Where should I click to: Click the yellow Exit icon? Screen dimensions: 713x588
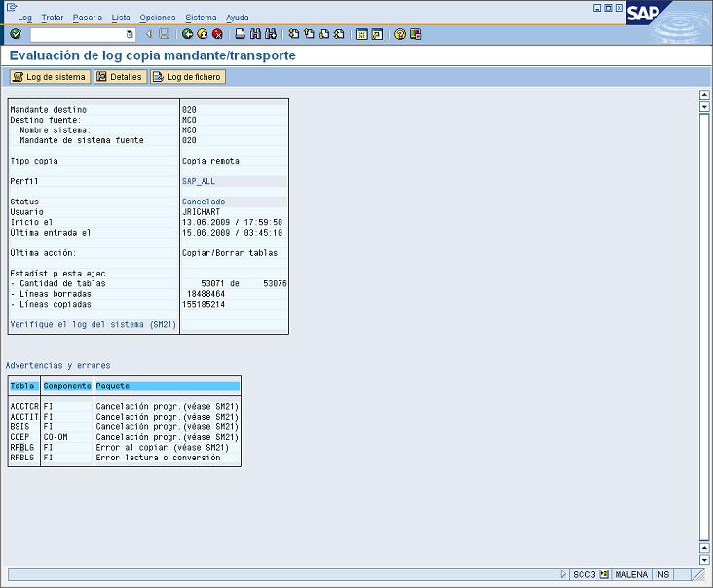(202, 34)
